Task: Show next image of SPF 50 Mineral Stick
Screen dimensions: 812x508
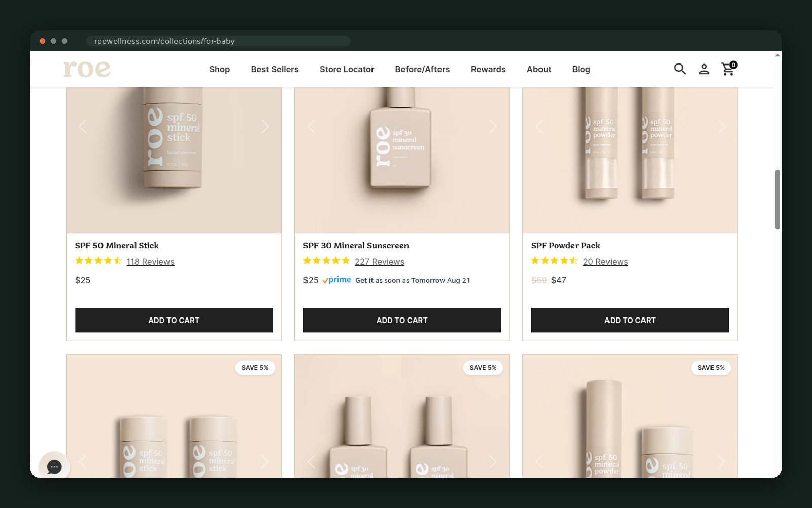Action: click(x=265, y=126)
